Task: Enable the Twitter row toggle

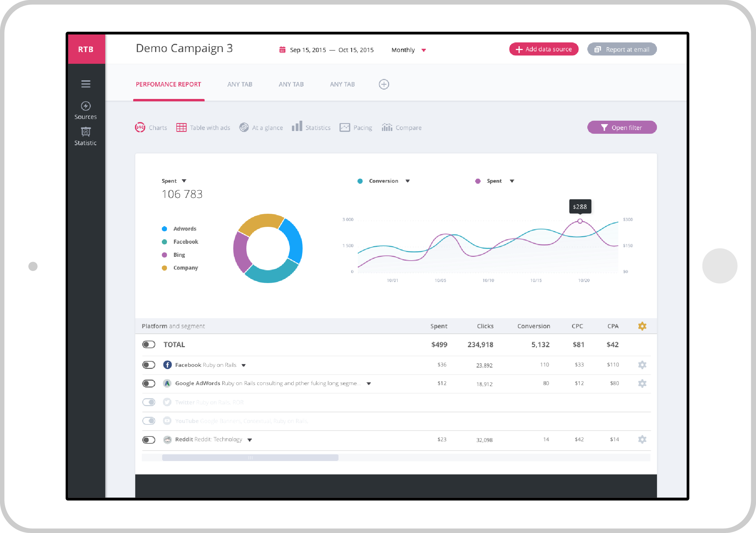Action: 149,402
